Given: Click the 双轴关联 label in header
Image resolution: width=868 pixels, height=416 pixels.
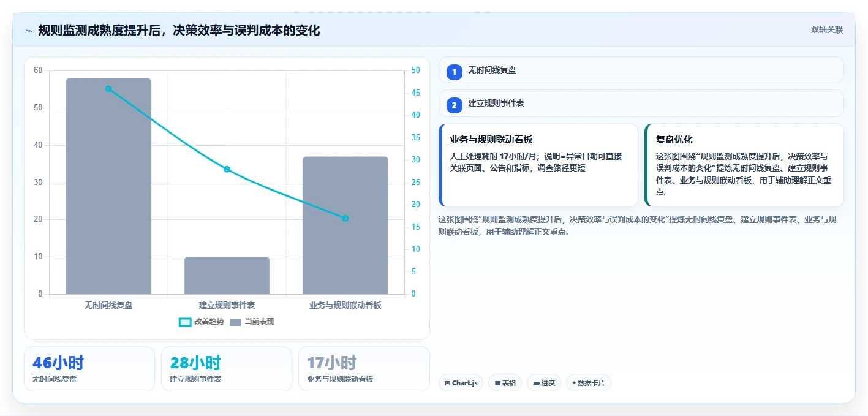Looking at the screenshot, I should point(827,30).
